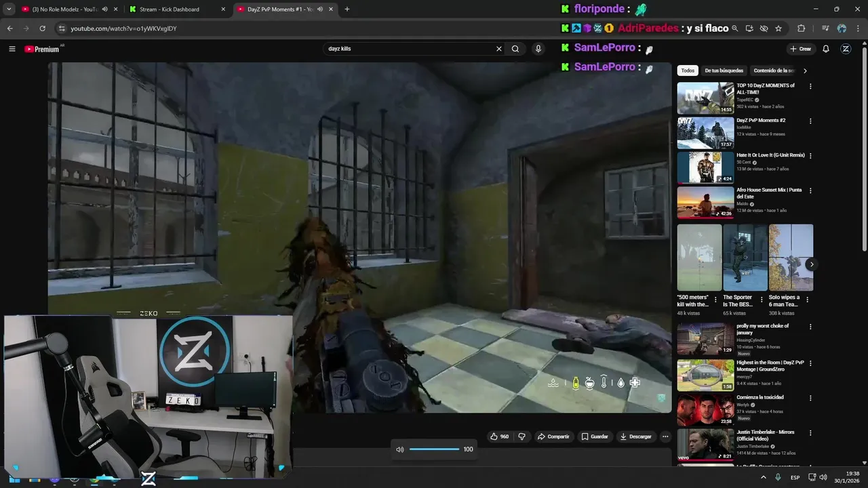Click the ESP language indicator
This screenshot has height=488, width=868.
(795, 477)
